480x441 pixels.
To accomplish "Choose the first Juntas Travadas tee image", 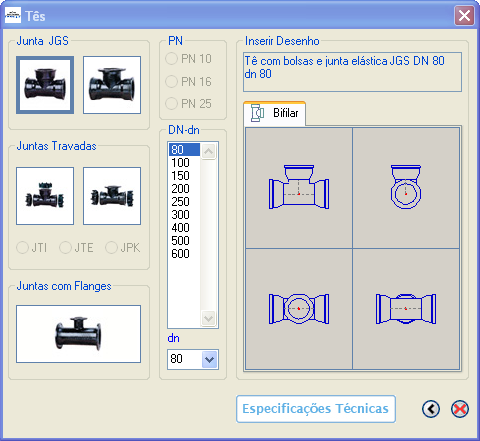I will 45,196.
